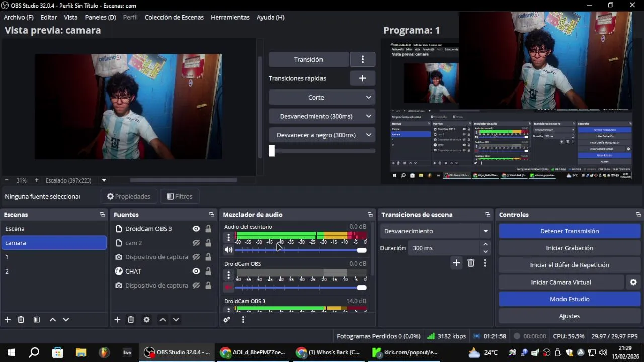Toggle Modo Estudio button
The height and width of the screenshot is (362, 644).
pyautogui.click(x=570, y=299)
